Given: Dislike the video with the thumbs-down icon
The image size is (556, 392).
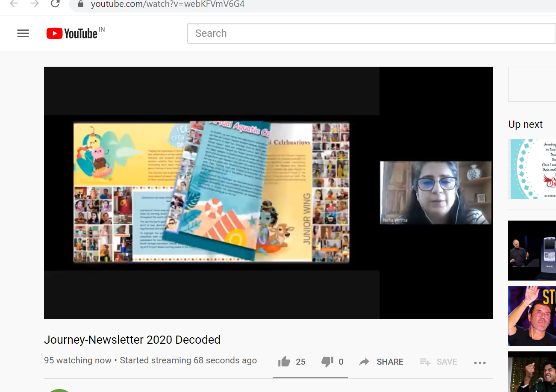Looking at the screenshot, I should tap(327, 362).
